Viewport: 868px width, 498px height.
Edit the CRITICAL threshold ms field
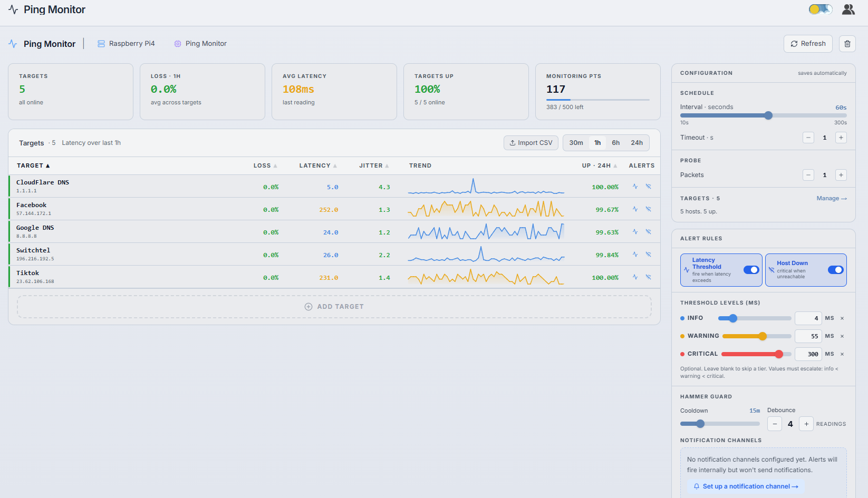(808, 354)
